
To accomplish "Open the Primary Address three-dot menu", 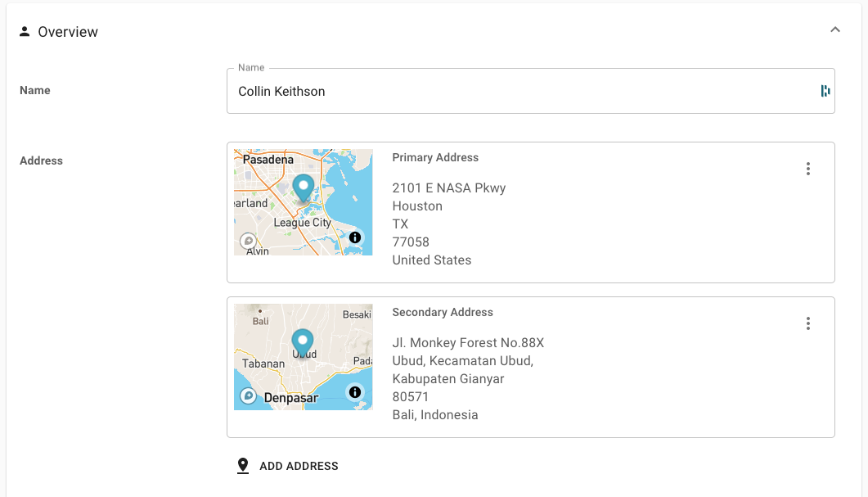I will point(807,169).
